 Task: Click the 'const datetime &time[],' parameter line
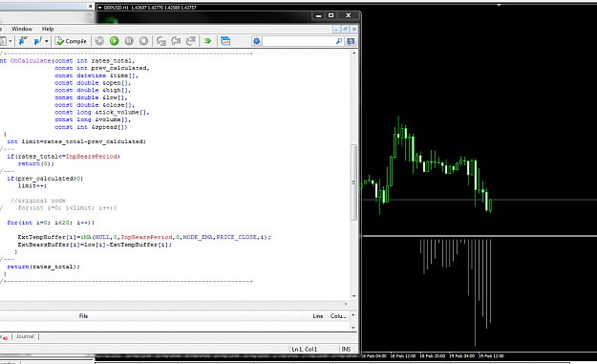[x=96, y=75]
